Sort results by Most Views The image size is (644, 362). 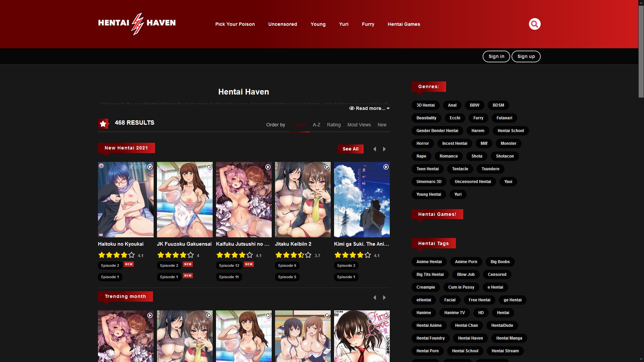tap(359, 125)
